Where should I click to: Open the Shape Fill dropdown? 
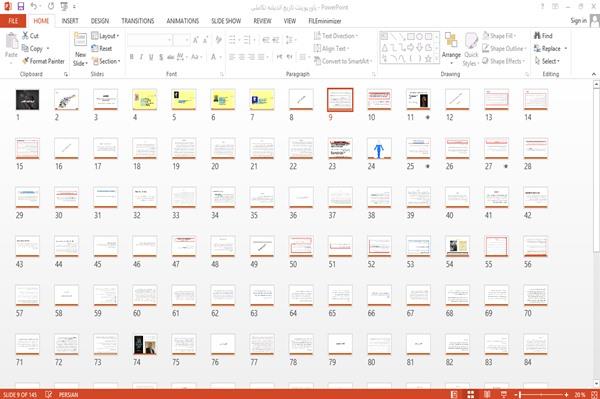(499, 36)
